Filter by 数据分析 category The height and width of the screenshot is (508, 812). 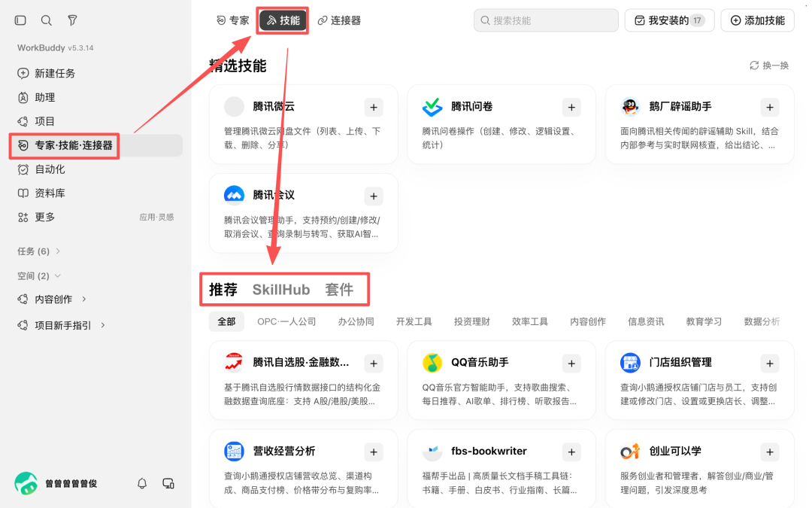click(762, 321)
